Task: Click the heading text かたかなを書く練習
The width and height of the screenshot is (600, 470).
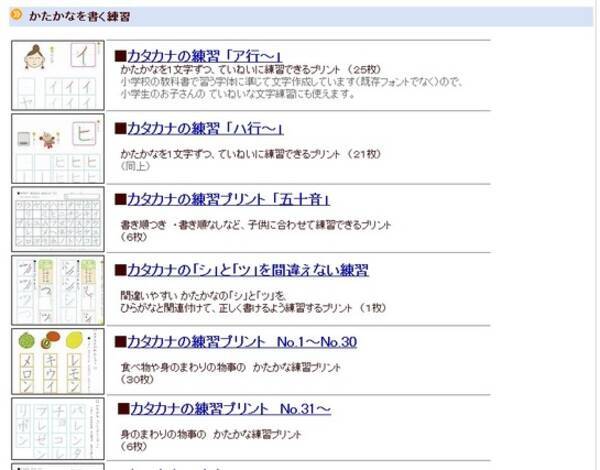Action: point(80,16)
